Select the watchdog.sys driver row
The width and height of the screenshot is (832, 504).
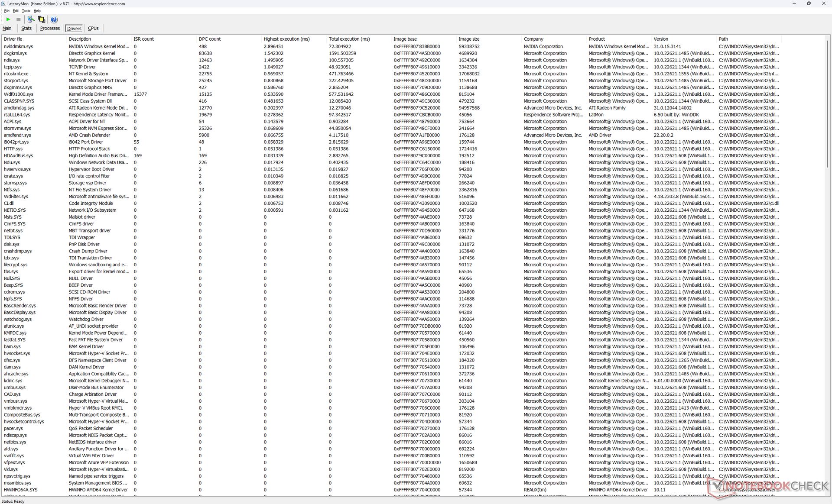(391, 319)
